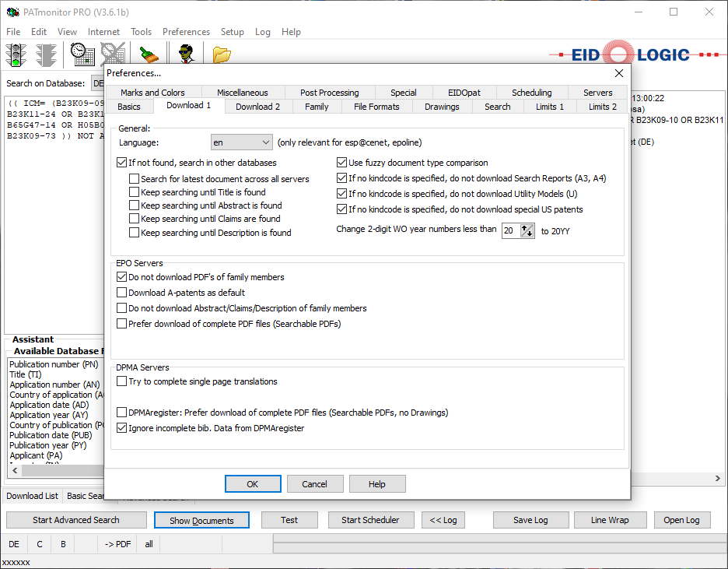This screenshot has height=569, width=728.
Task: Confirm preferences with the OK button
Action: (x=253, y=484)
